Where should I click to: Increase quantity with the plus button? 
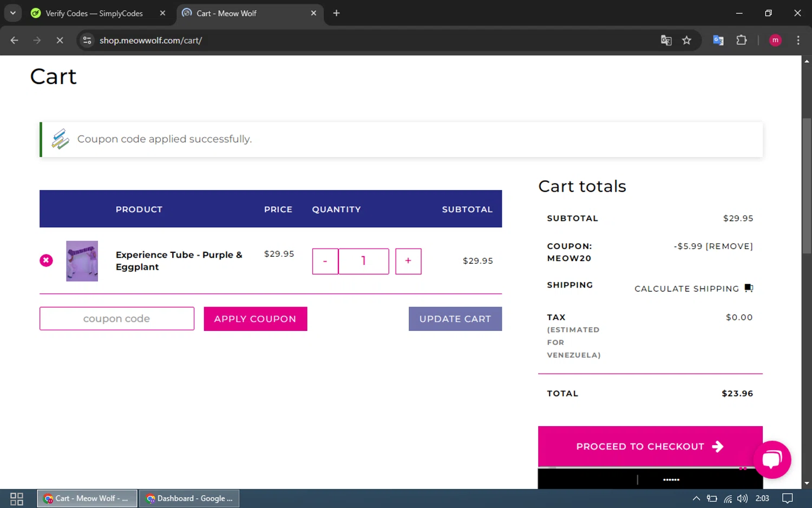(408, 261)
